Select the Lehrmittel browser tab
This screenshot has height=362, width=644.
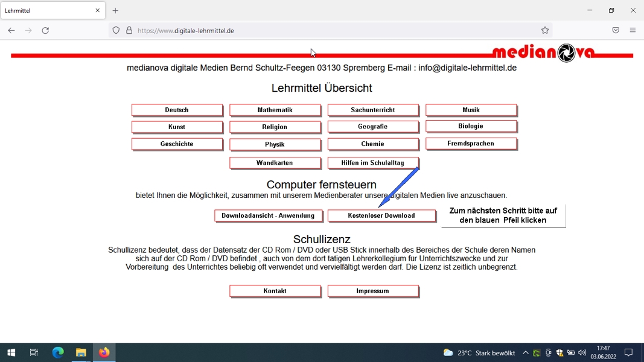pos(48,10)
